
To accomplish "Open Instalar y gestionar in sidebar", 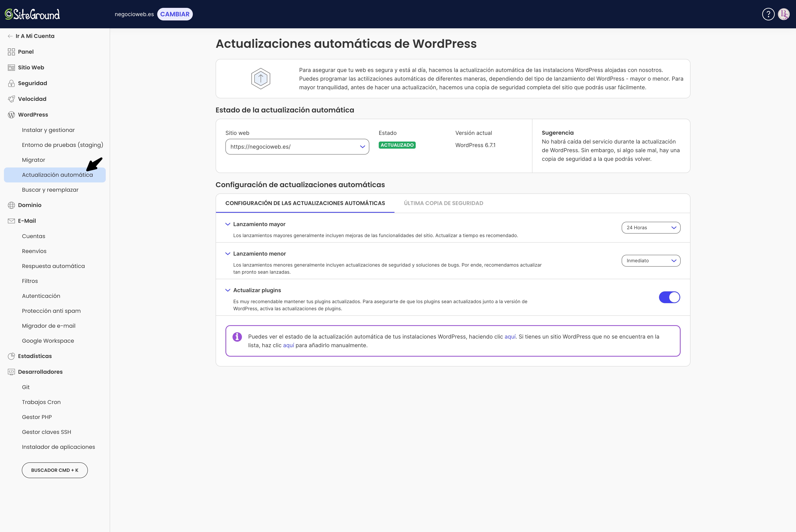I will click(48, 130).
